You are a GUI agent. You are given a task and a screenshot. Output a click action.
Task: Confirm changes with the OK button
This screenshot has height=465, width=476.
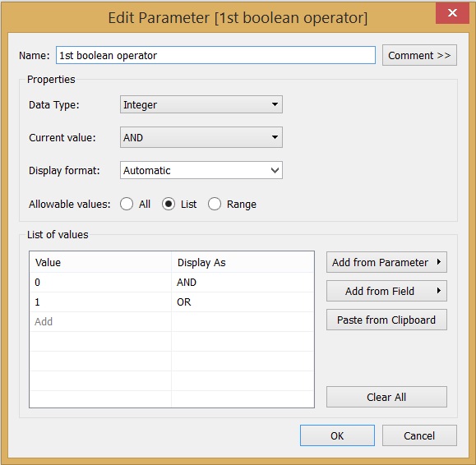pos(337,435)
